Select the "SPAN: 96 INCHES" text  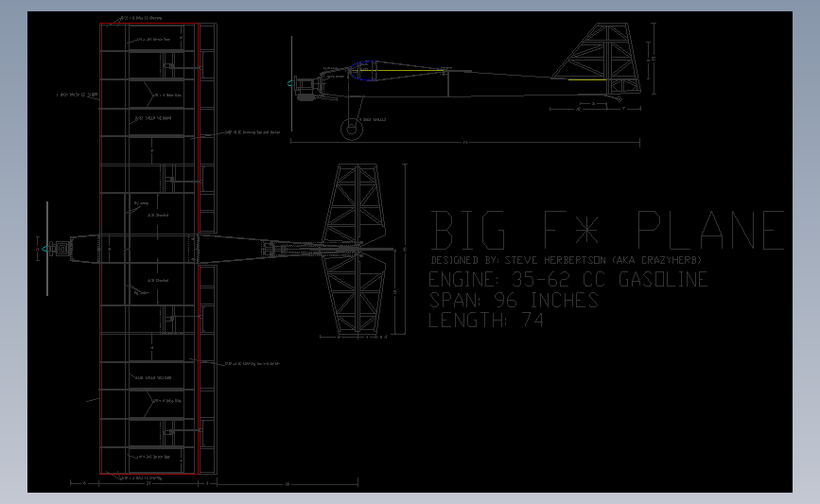(514, 300)
